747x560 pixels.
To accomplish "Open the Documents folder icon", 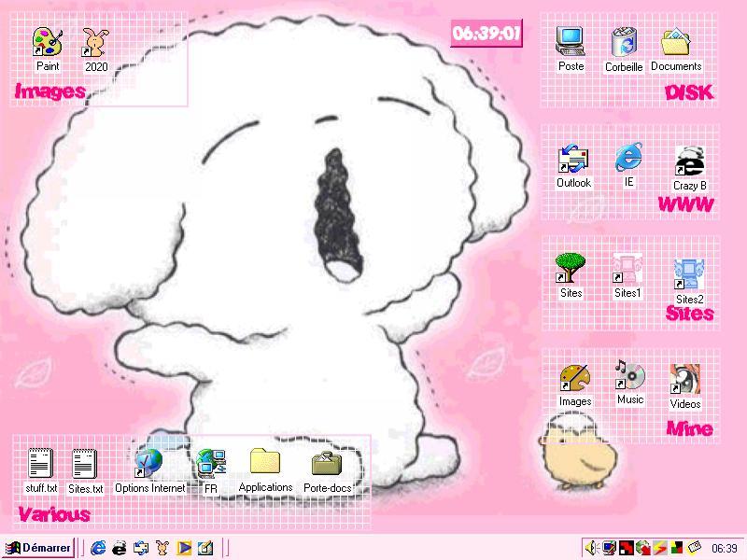I will 675,41.
